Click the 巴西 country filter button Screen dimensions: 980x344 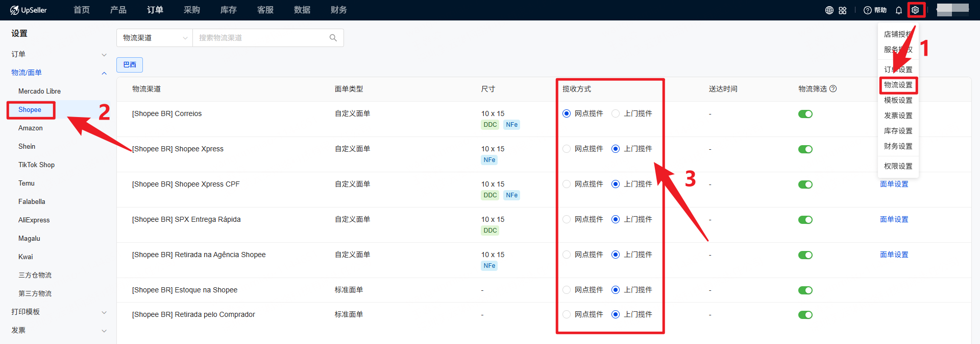pyautogui.click(x=130, y=65)
